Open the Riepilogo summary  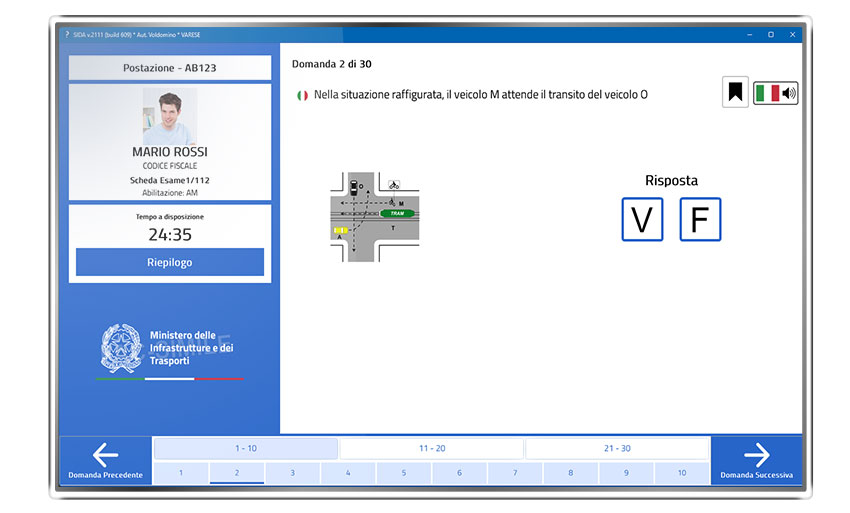coord(170,262)
